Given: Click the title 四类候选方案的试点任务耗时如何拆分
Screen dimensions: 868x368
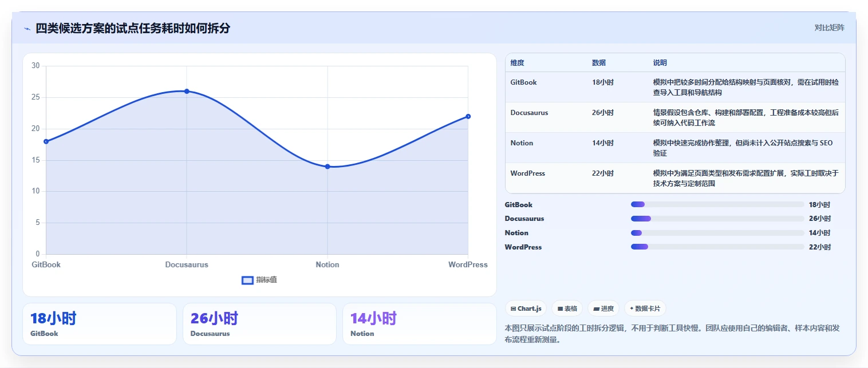Looking at the screenshot, I should (133, 28).
